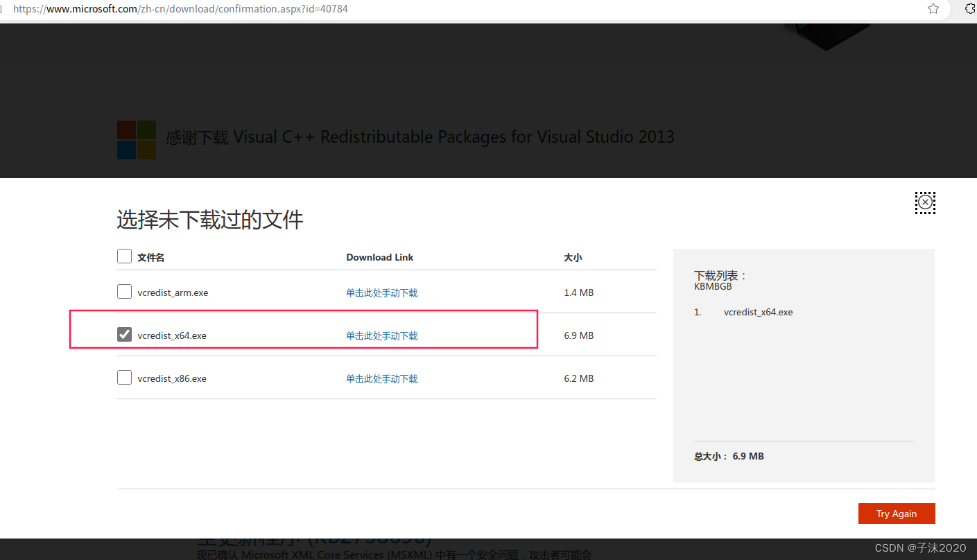Click the 文件名 column header
The image size is (977, 560).
pos(151,257)
